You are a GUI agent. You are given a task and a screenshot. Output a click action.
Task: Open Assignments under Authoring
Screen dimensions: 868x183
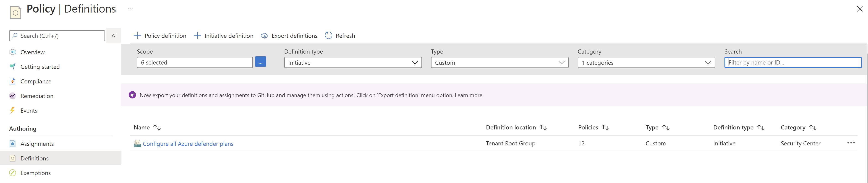click(x=37, y=144)
